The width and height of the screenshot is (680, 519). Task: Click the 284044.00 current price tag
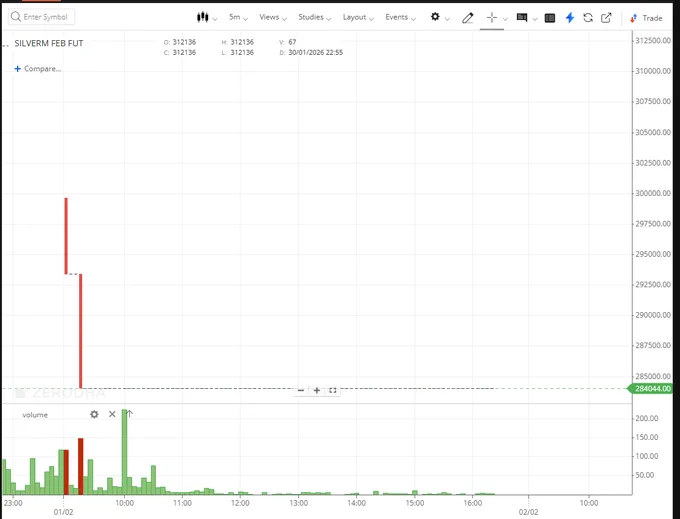[652, 388]
